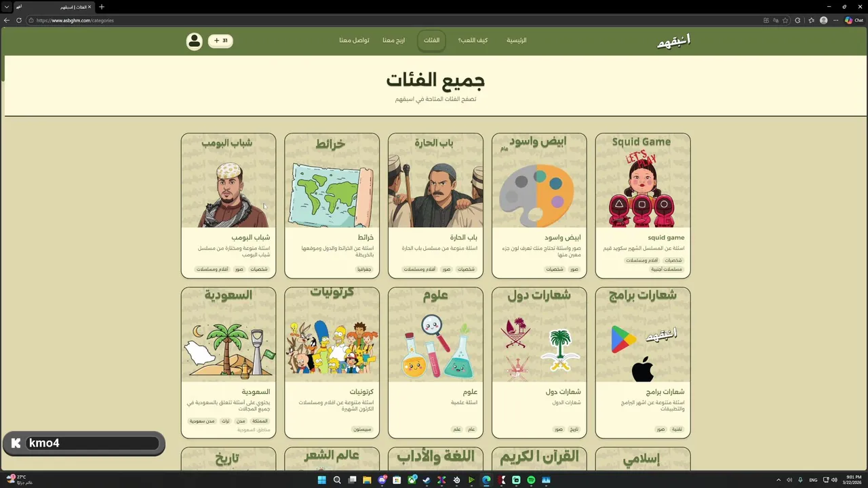Select تقنية tag on شعارات برامج card
Screen dimensions: 868x488
pyautogui.click(x=677, y=430)
